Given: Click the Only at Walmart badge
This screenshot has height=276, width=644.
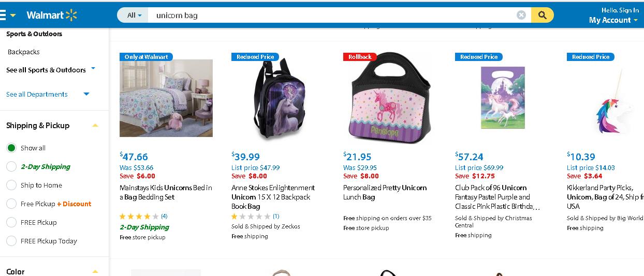Looking at the screenshot, I should tap(146, 57).
